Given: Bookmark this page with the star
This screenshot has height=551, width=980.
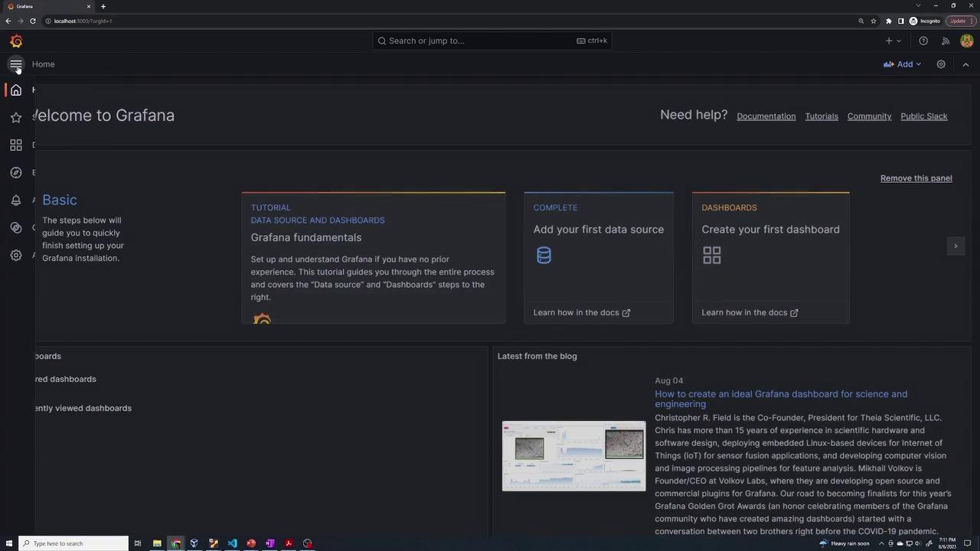Looking at the screenshot, I should click(874, 21).
